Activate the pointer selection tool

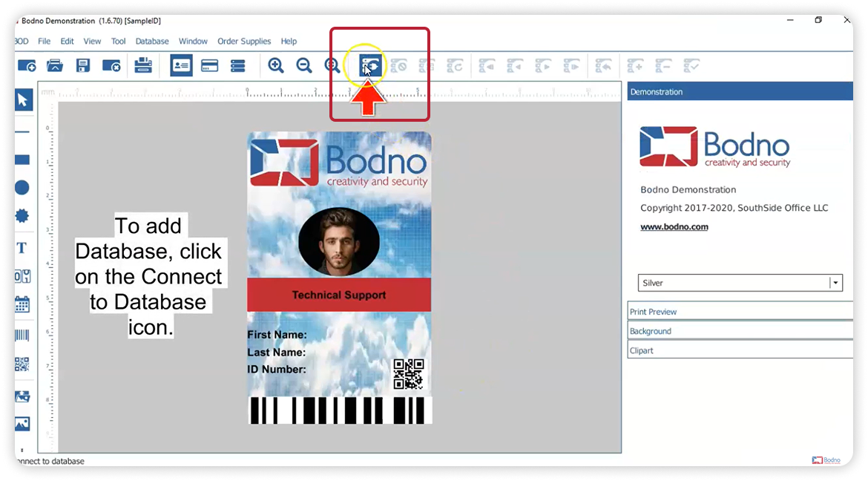tap(23, 99)
